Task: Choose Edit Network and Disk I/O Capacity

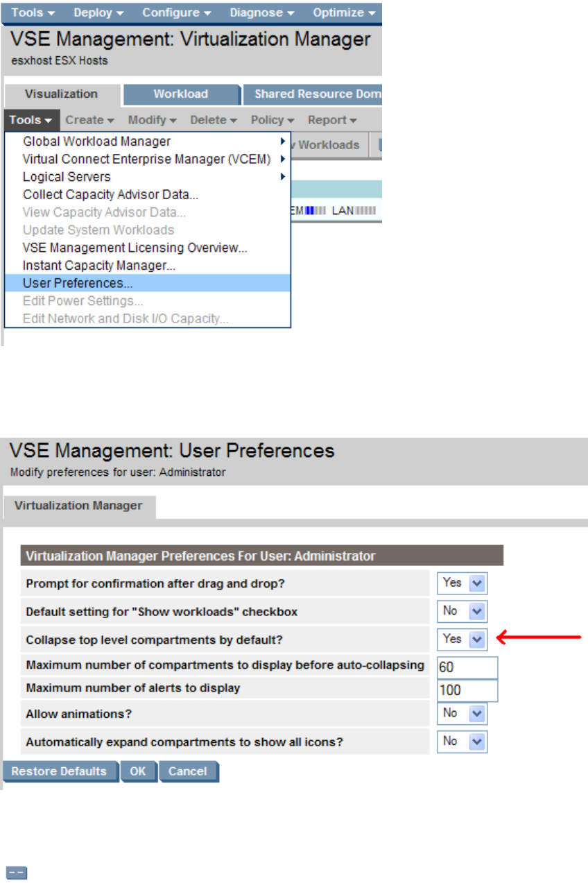Action: tap(148, 319)
